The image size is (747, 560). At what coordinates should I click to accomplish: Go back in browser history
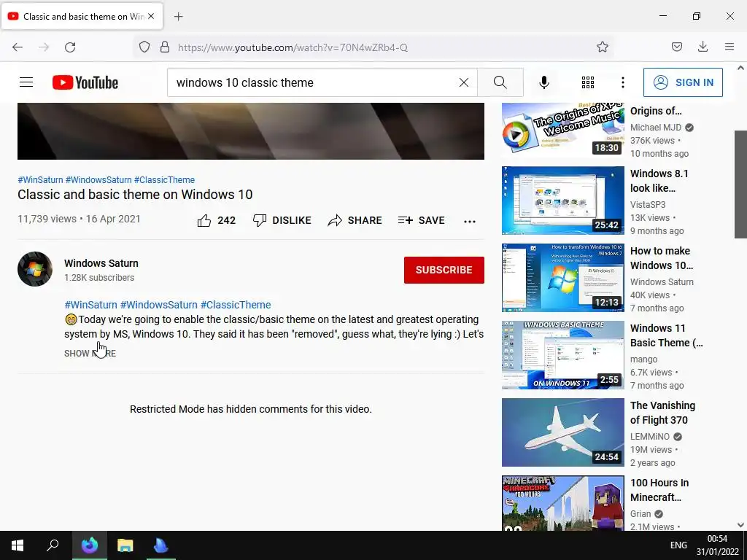point(18,47)
